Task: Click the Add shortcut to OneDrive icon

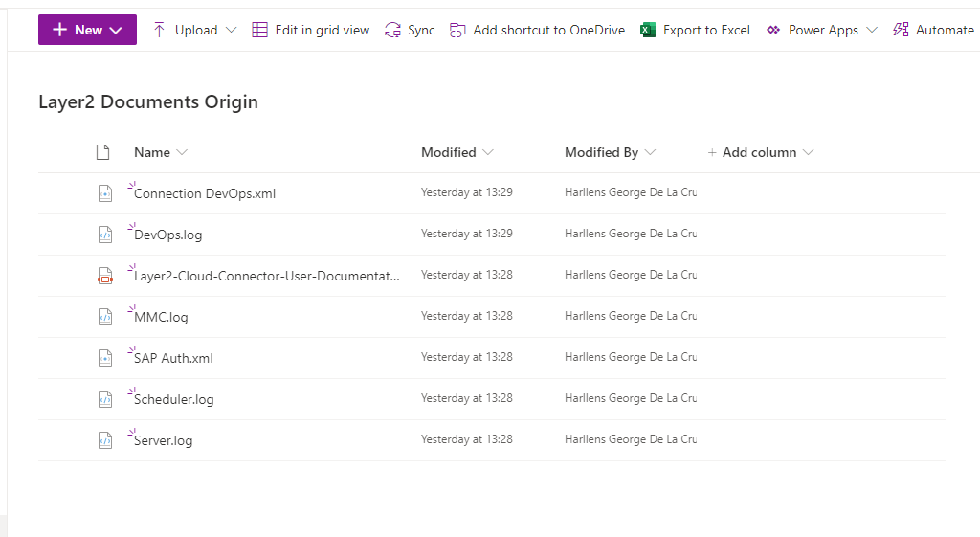Action: pos(457,30)
